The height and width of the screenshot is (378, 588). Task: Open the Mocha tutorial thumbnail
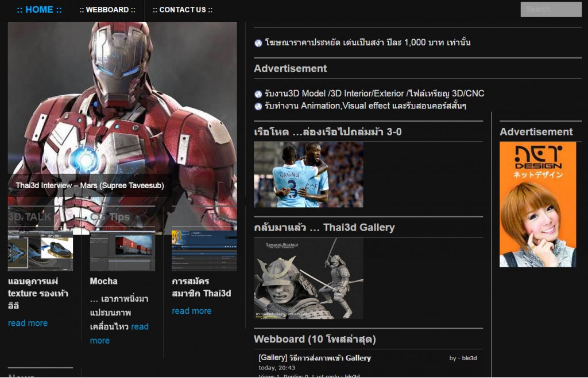click(x=122, y=251)
